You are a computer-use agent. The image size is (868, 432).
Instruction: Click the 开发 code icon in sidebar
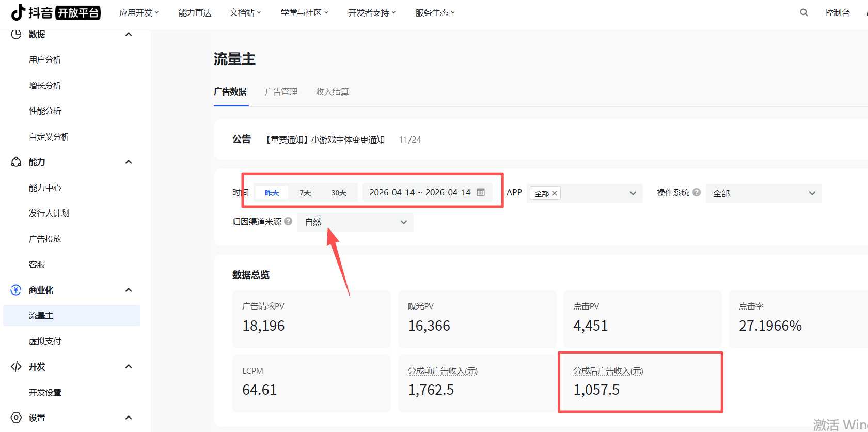[x=16, y=366]
